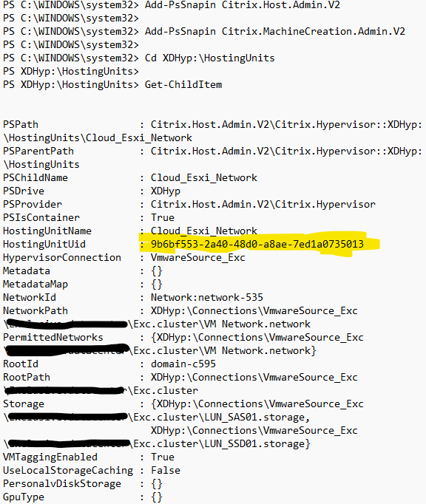Click the VMTaggingEnabled True value
The image size is (426, 504).
tap(163, 457)
